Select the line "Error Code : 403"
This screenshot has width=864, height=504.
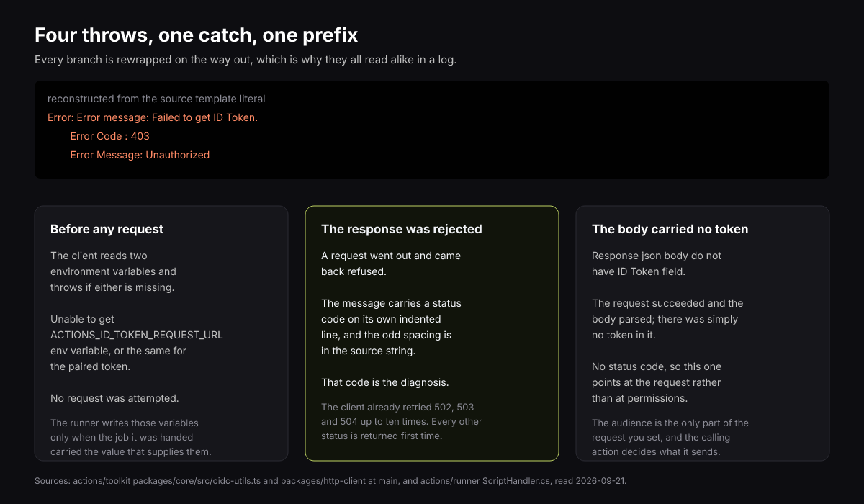(x=110, y=136)
